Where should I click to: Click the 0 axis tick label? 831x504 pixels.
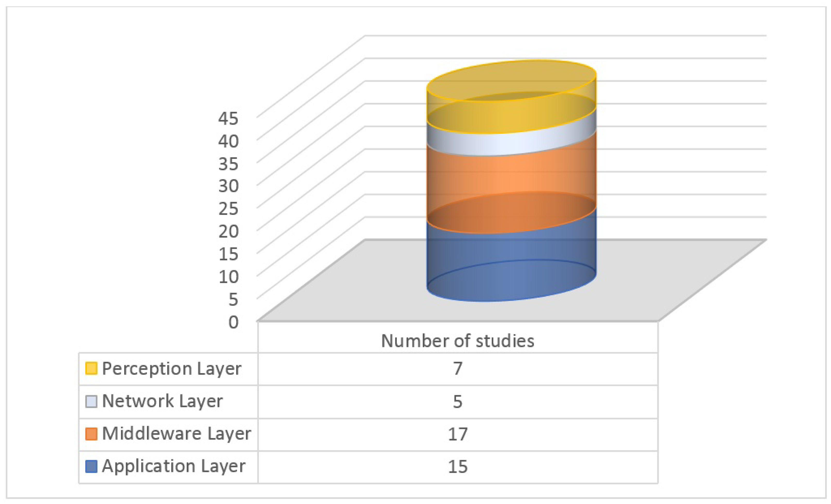coord(233,322)
